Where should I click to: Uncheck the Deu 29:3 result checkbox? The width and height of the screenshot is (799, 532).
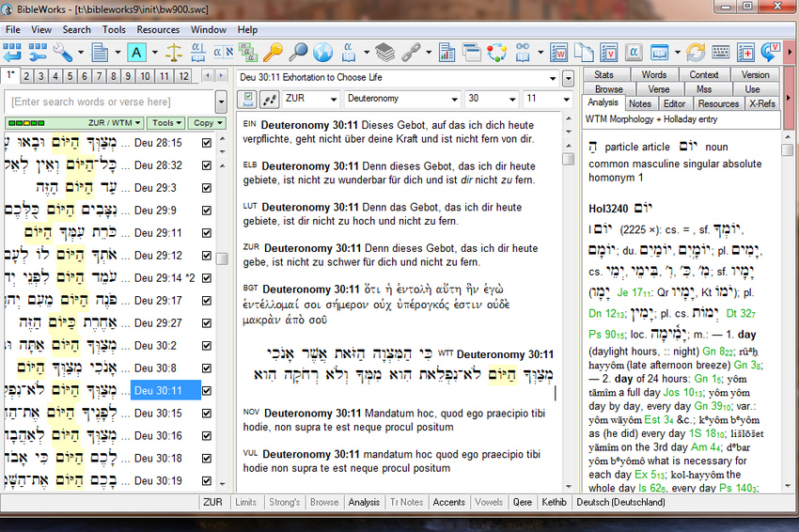207,188
